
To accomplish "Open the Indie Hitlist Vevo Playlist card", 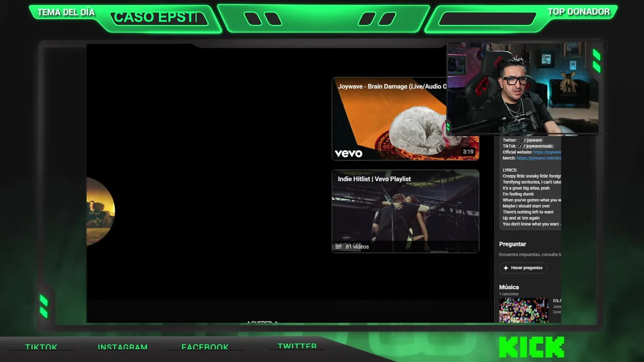I will [x=406, y=211].
